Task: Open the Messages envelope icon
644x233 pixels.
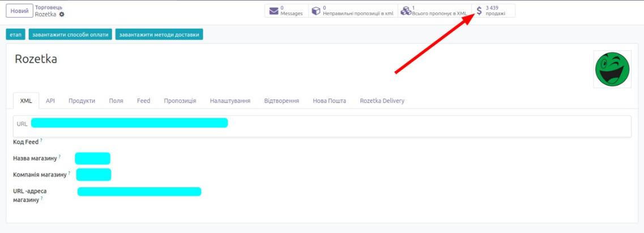Action: [274, 11]
